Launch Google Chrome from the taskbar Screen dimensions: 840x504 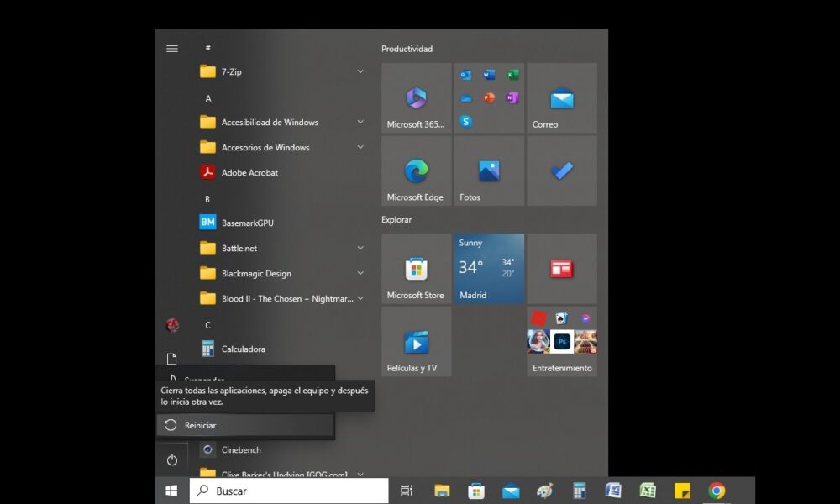point(716,490)
